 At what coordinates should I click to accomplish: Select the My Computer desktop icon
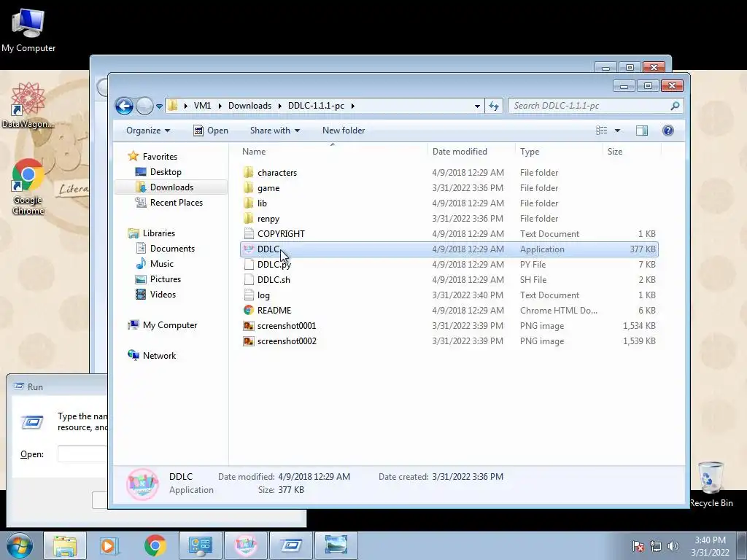click(28, 29)
